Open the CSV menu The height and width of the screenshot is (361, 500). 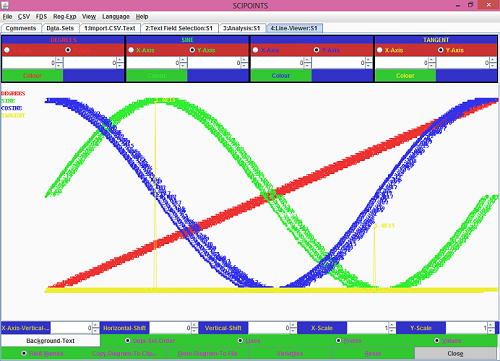click(x=24, y=17)
